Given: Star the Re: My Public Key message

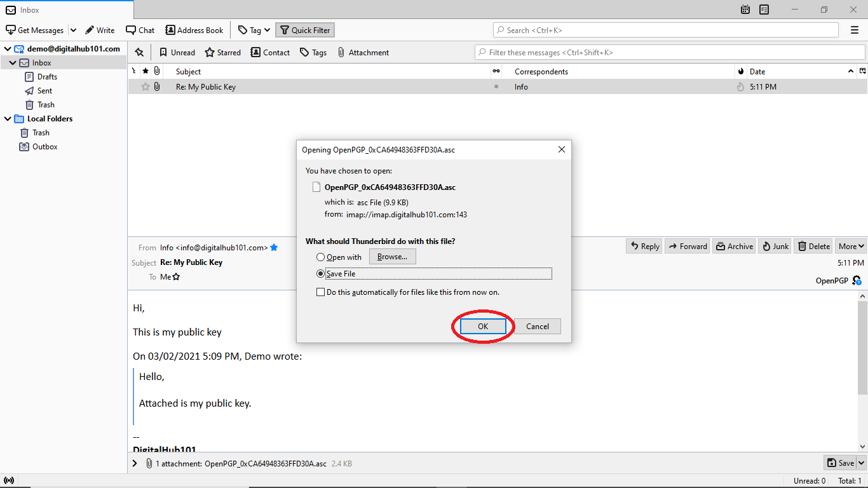Looking at the screenshot, I should 146,87.
